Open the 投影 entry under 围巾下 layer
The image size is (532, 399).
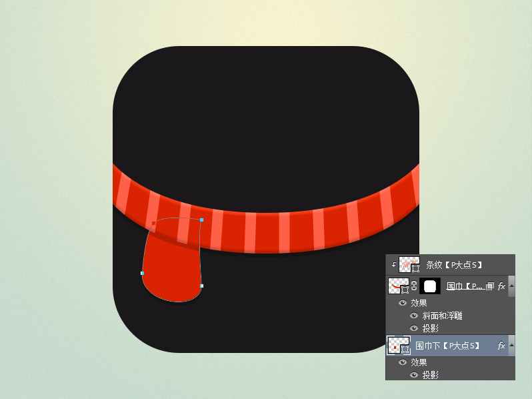coord(430,375)
